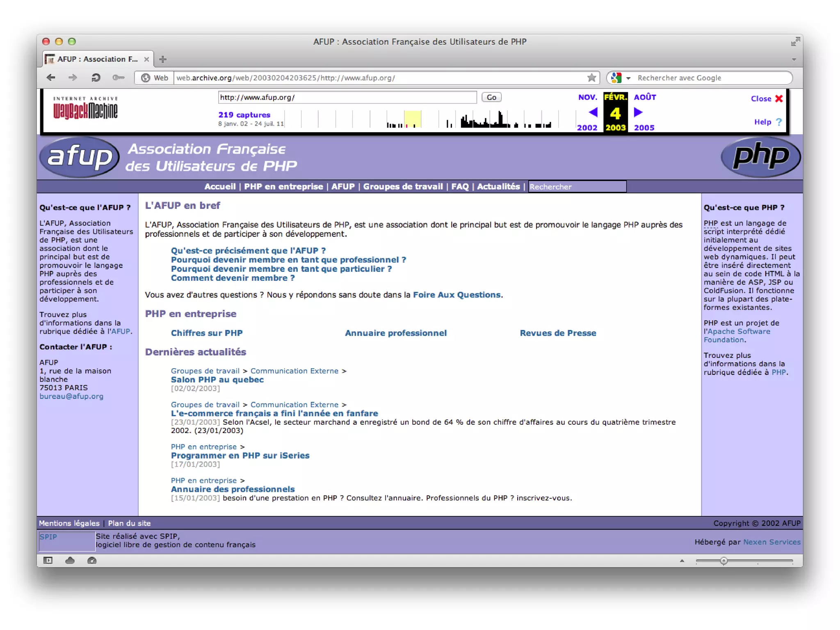Click the Opera Link cloud icon

coord(70,560)
